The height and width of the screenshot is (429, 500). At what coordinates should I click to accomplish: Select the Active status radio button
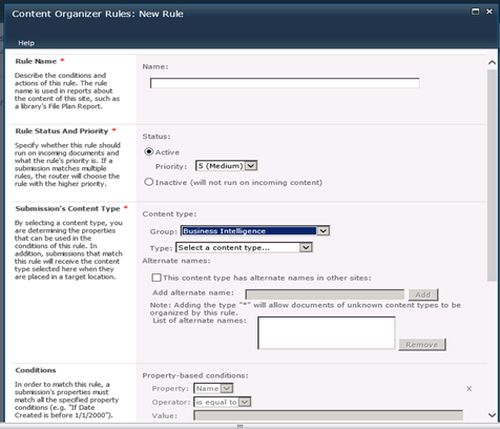point(149,152)
